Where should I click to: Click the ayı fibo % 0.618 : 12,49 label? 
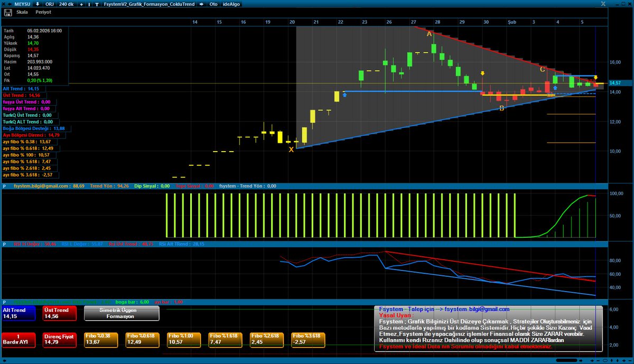28,148
